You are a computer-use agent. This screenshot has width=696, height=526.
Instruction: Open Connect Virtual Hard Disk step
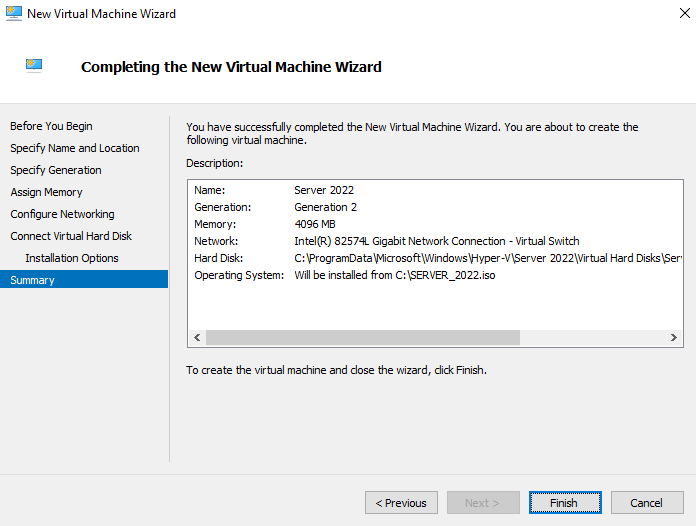pyautogui.click(x=71, y=236)
